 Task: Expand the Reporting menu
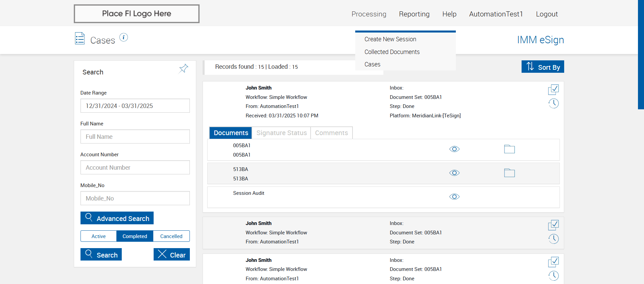click(x=414, y=14)
